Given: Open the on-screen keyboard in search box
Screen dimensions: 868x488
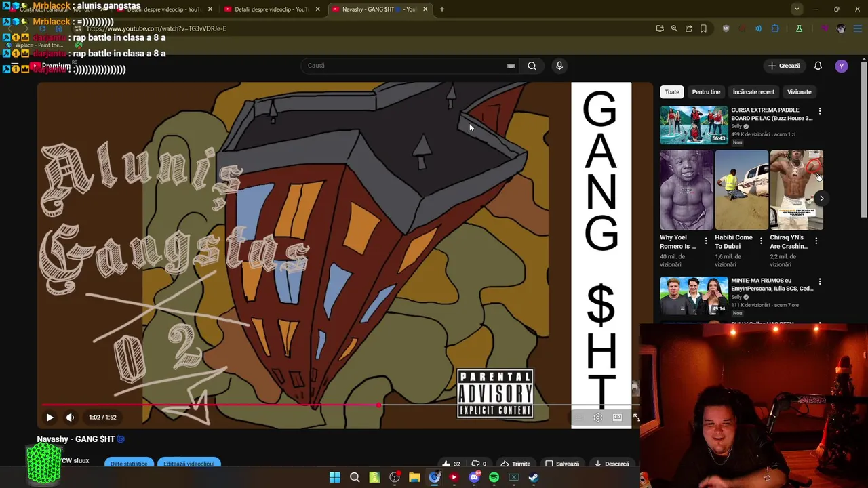Looking at the screenshot, I should 511,66.
